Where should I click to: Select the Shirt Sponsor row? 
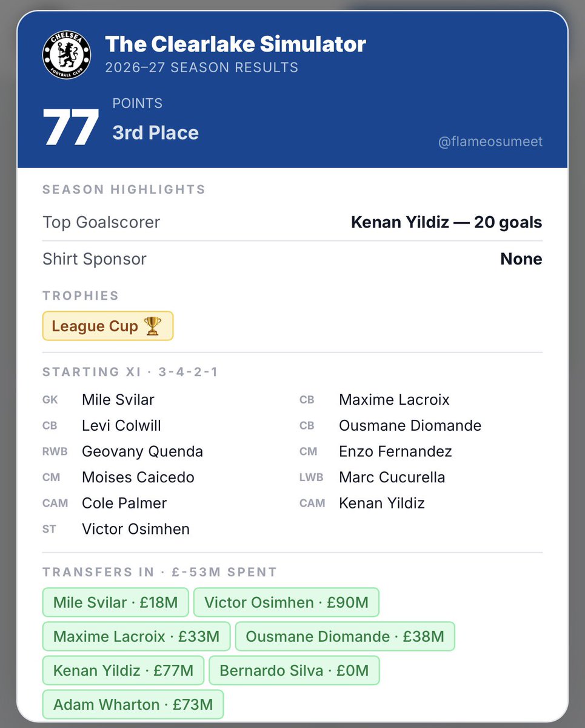point(292,259)
